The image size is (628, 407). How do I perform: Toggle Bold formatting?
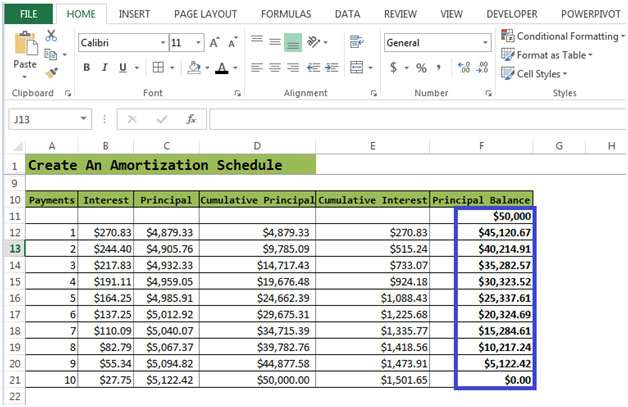pyautogui.click(x=87, y=67)
